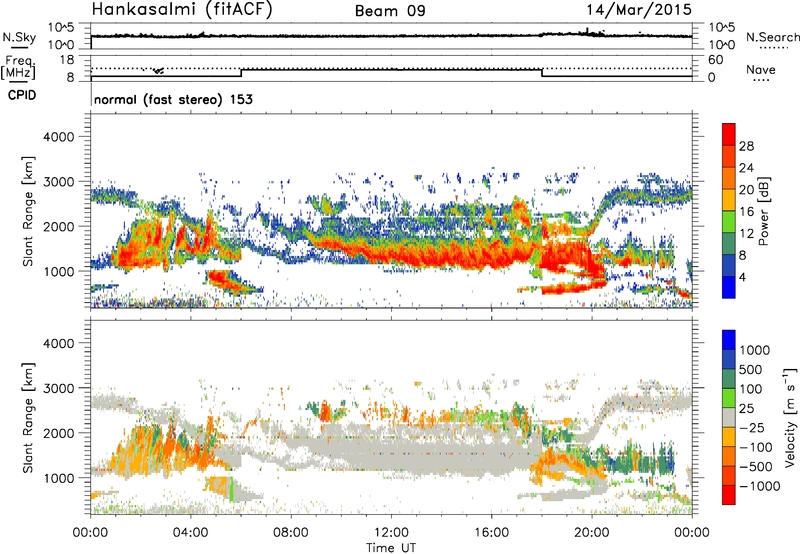Click the "normal (fast stereo) 153" text
This screenshot has width=800, height=554.
tap(173, 99)
